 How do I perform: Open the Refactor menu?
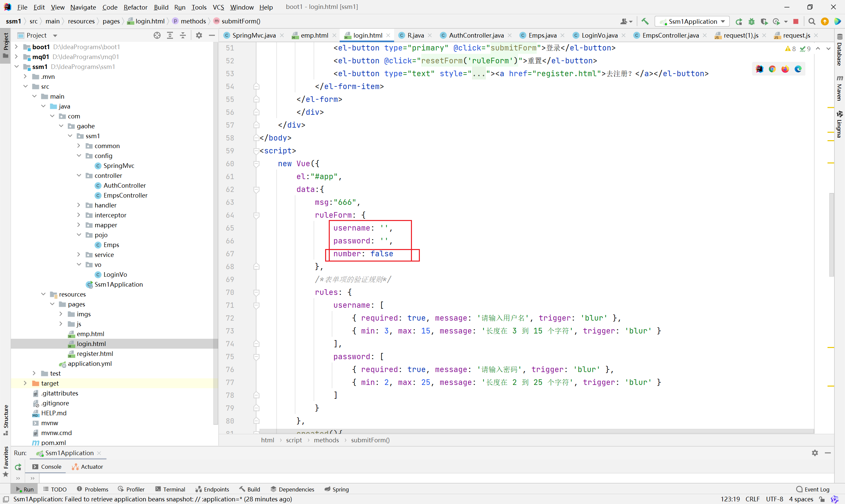click(135, 7)
